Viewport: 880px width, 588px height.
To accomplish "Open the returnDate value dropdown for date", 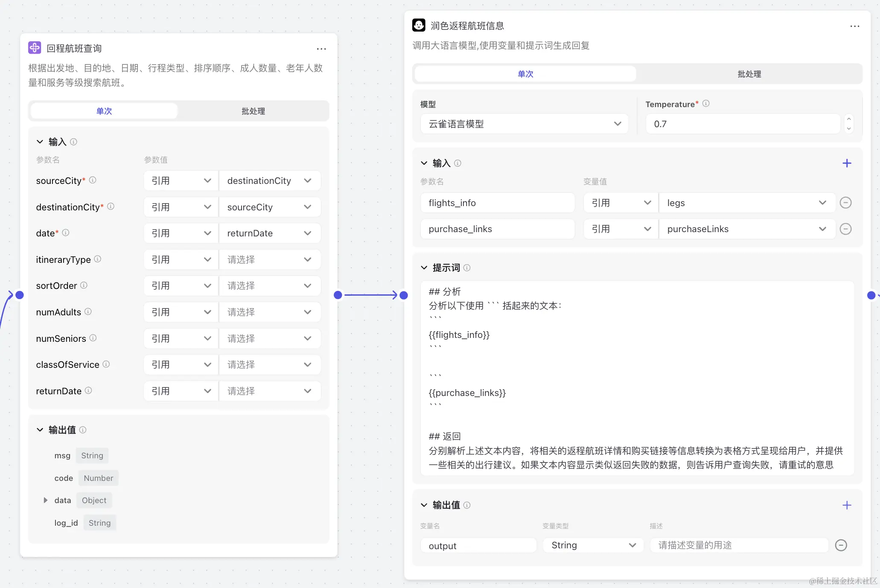I will (x=269, y=233).
